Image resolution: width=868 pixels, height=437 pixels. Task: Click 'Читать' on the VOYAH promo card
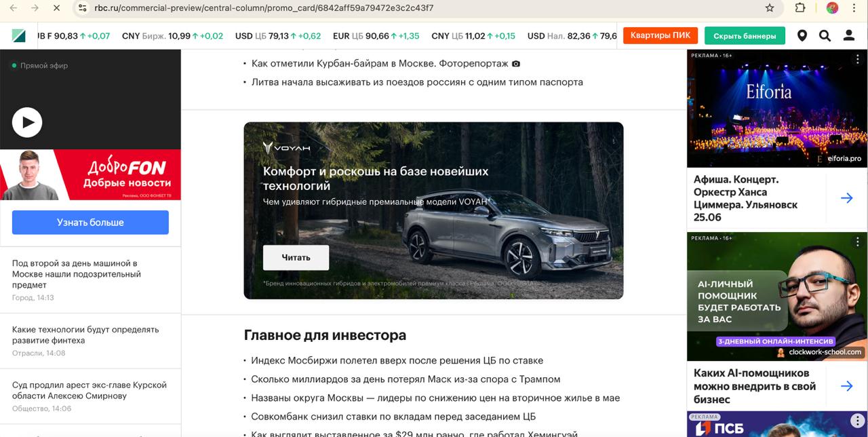[296, 258]
